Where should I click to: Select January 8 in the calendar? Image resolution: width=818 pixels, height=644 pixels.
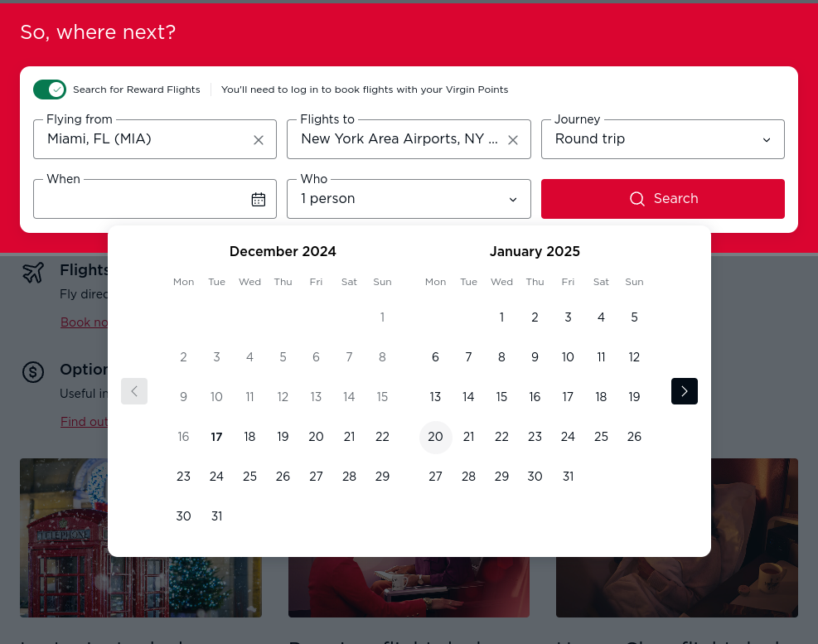502,357
